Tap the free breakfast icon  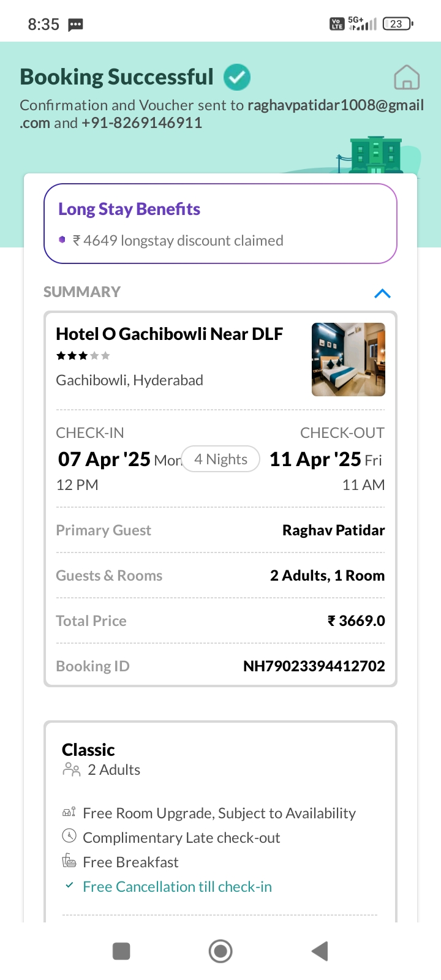(x=69, y=861)
